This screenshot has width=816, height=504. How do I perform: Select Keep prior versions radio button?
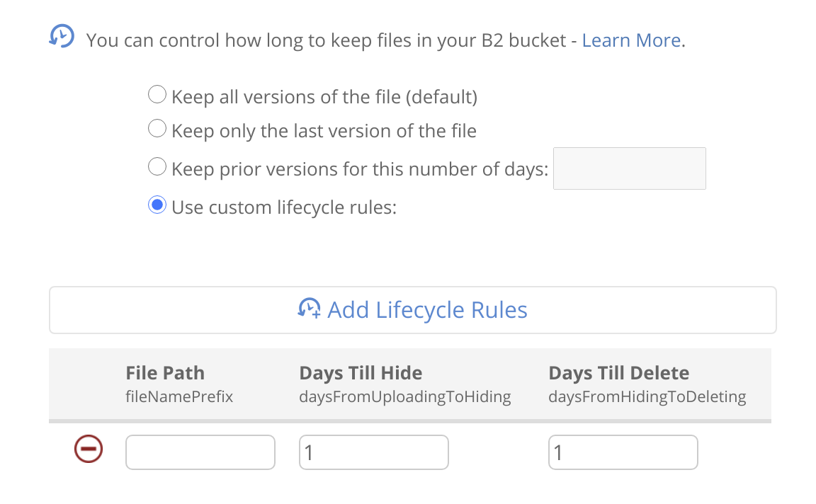[x=157, y=167]
